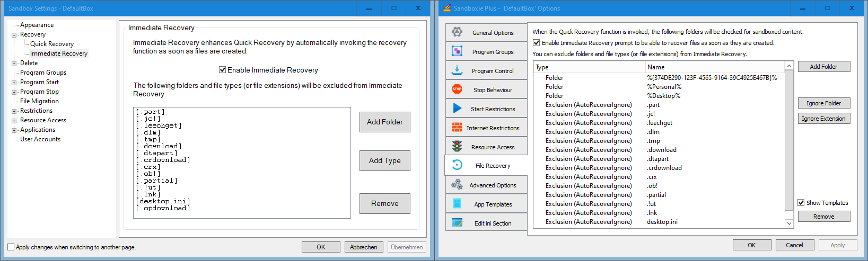The height and width of the screenshot is (261, 868).
Task: Click the Program Groups icon
Action: (457, 51)
